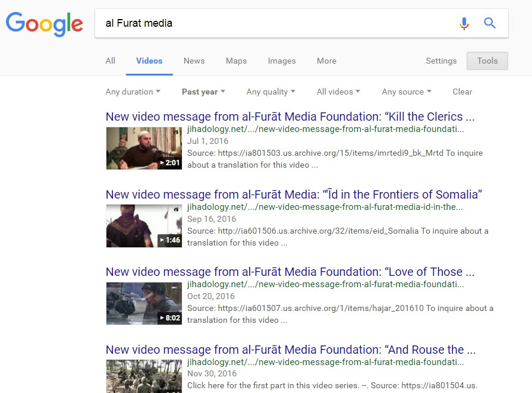Screen dimensions: 532x393
Task: Click the snippet mentioning imrtedi9_bk_Mrtd
Action: click(x=335, y=159)
